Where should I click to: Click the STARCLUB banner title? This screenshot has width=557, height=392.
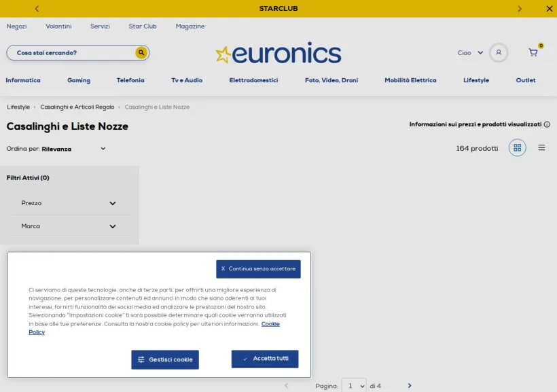click(x=278, y=9)
